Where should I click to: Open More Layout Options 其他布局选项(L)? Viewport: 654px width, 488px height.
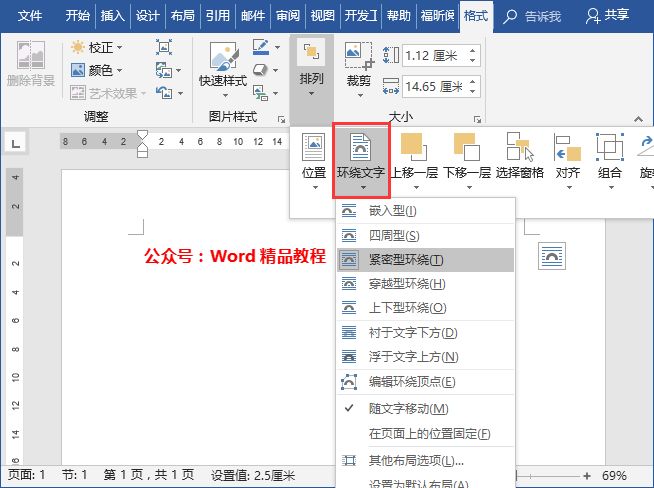click(x=425, y=460)
